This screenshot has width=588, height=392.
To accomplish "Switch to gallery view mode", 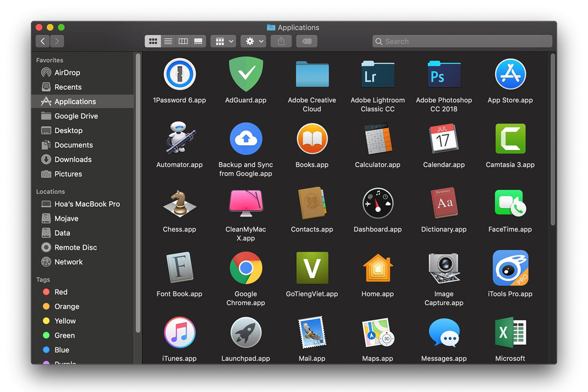I will (x=198, y=41).
